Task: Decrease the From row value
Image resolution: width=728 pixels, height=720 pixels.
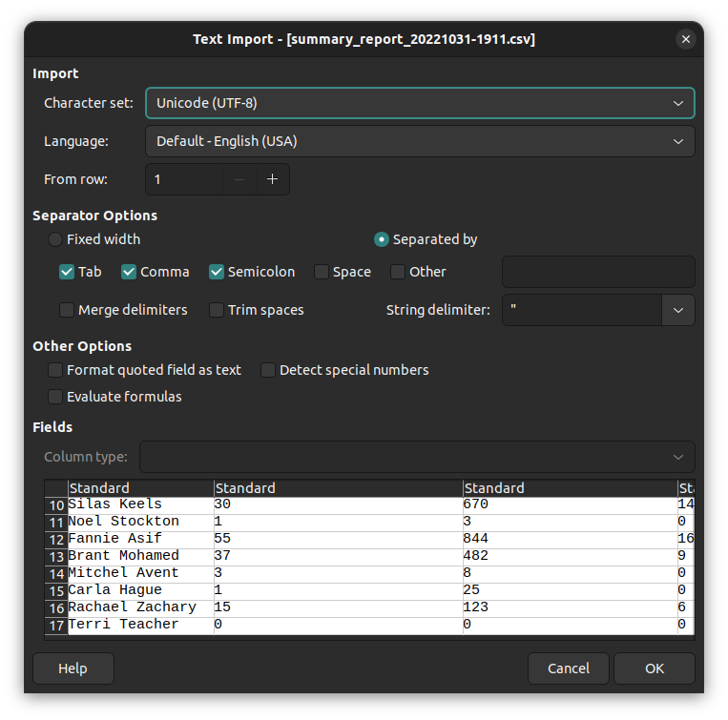Action: [x=239, y=179]
